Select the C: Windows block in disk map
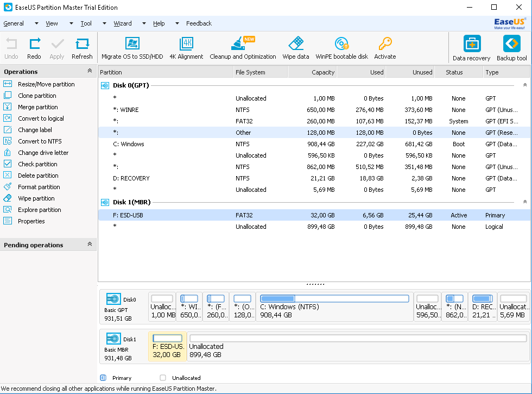 (x=334, y=307)
